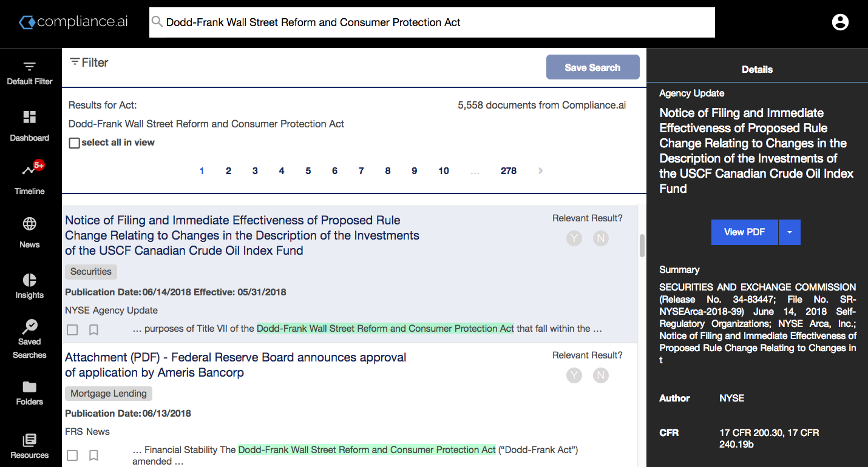This screenshot has width=868, height=467.
Task: Mark Ameris Bancorp result relevant Y
Action: pyautogui.click(x=574, y=375)
